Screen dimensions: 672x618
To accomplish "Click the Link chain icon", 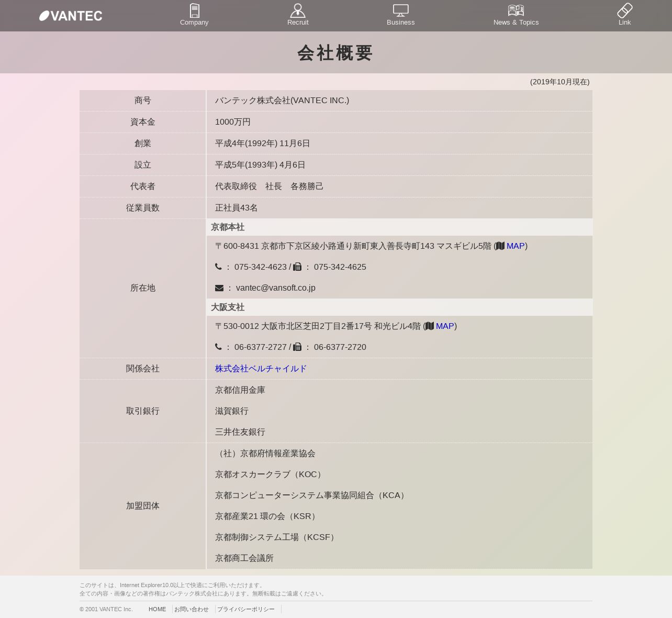I will 625,10.
